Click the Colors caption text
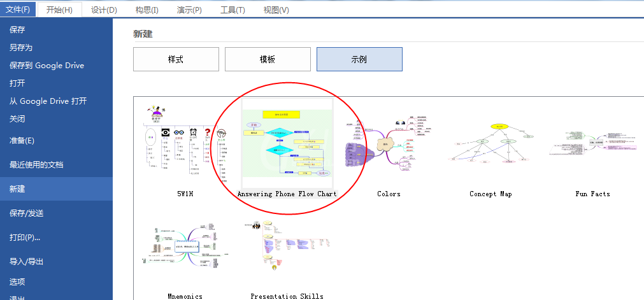Screen dimensions: 644x300 (x=389, y=194)
